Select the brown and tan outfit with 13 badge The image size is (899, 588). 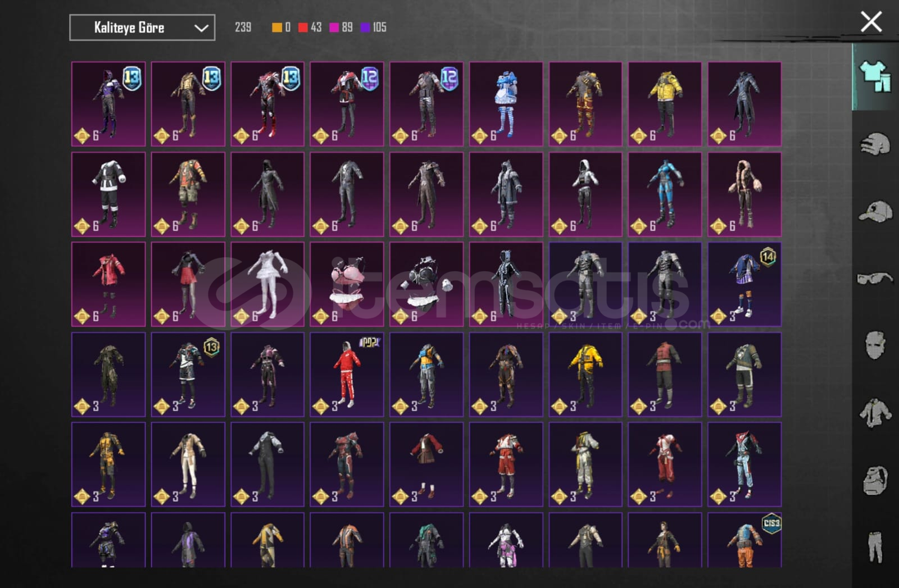pos(188,104)
